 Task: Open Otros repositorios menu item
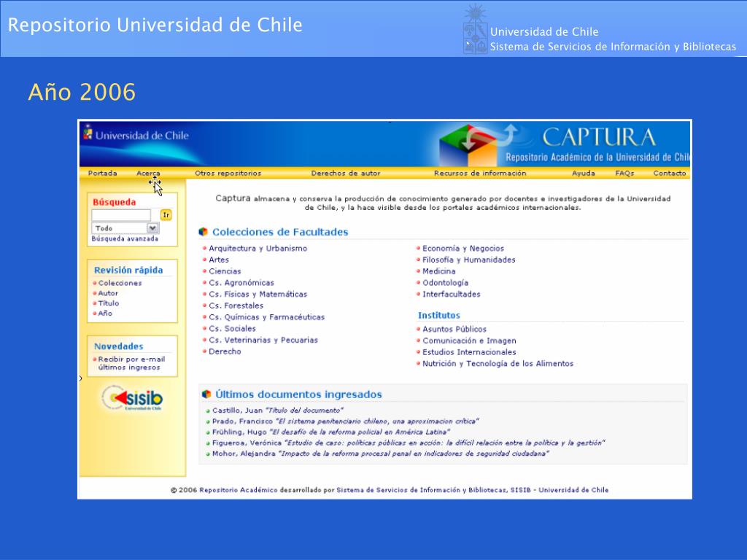[228, 174]
